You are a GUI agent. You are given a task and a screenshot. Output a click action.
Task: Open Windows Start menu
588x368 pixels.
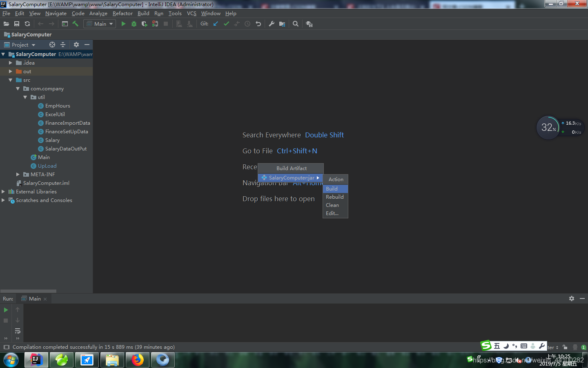click(x=11, y=360)
